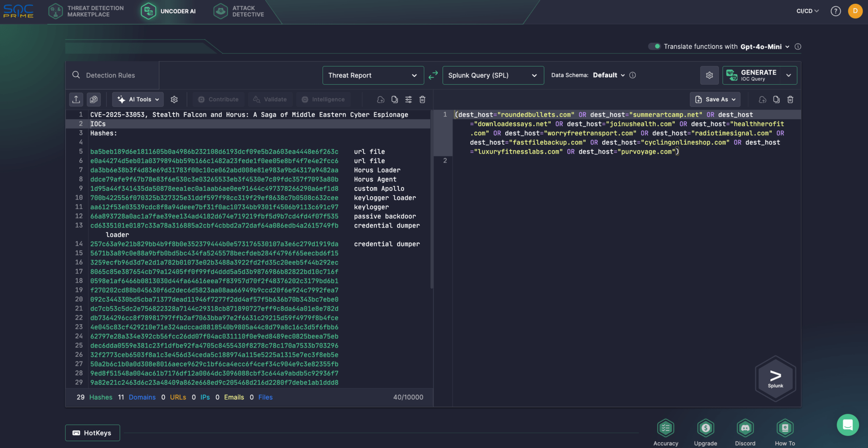The width and height of the screenshot is (868, 448).
Task: Expand the AI Tools dropdown
Action: pyautogui.click(x=137, y=99)
